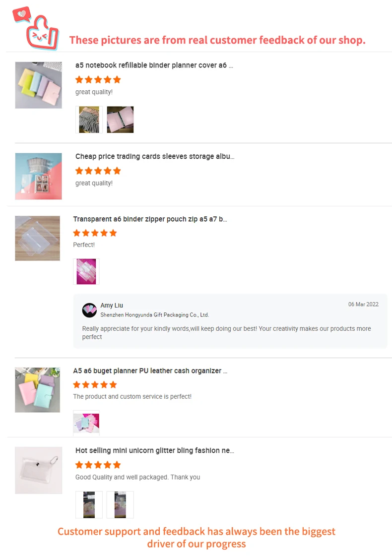View the budget planner customer review photo
The height and width of the screenshot is (557, 392).
[86, 423]
